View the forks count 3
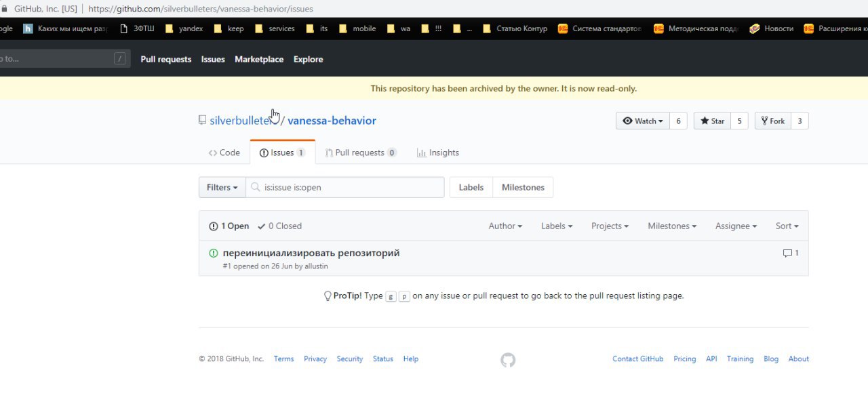868x408 pixels. [800, 121]
